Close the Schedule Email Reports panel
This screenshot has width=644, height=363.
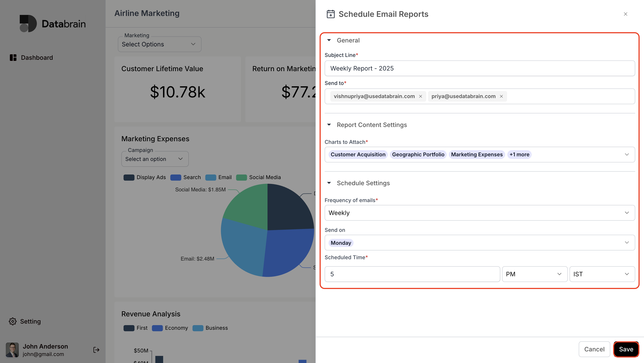point(626,14)
